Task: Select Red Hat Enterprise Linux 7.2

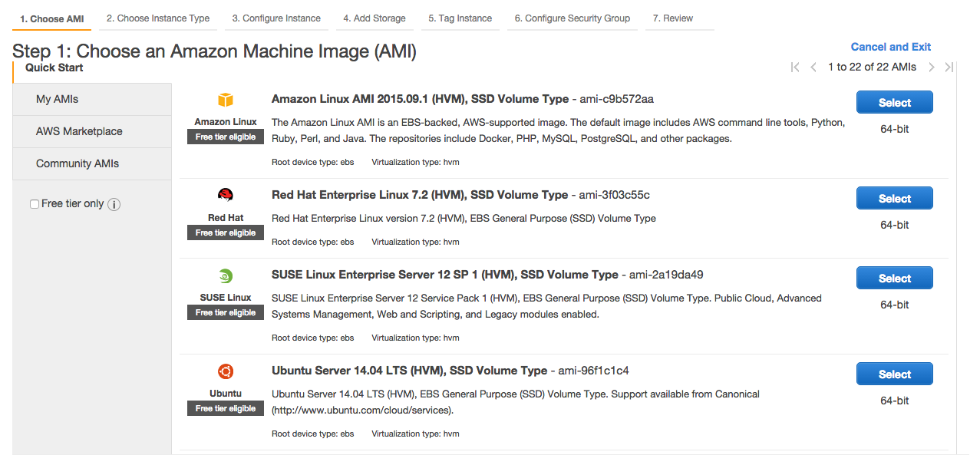Action: coord(895,199)
